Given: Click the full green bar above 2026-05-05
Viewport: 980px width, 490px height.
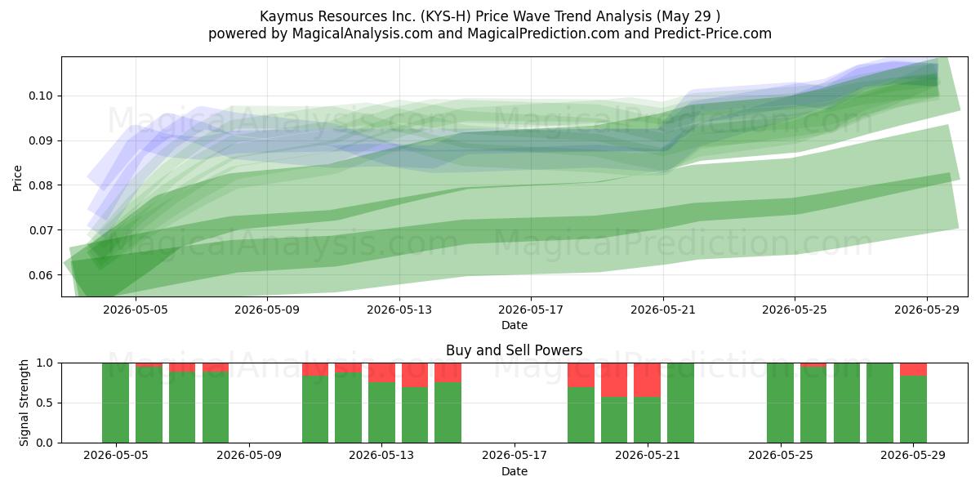Looking at the screenshot, I should click(x=115, y=403).
